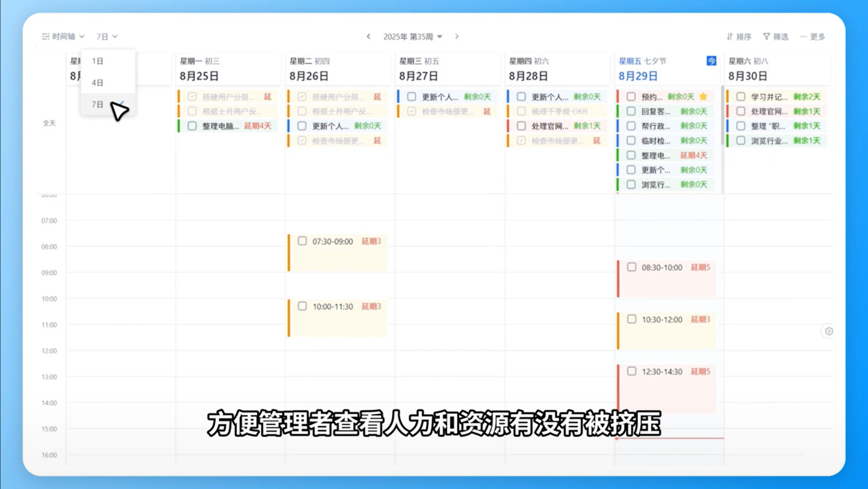Image resolution: width=868 pixels, height=489 pixels.
Task: Check 更新个人 task on 8月28日
Action: [521, 97]
